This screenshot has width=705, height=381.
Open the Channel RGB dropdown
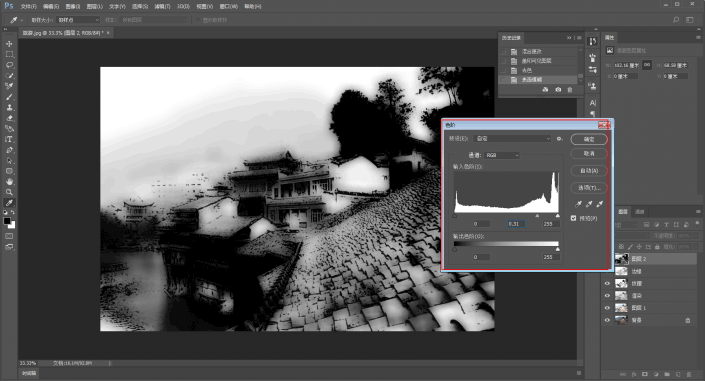coord(502,155)
